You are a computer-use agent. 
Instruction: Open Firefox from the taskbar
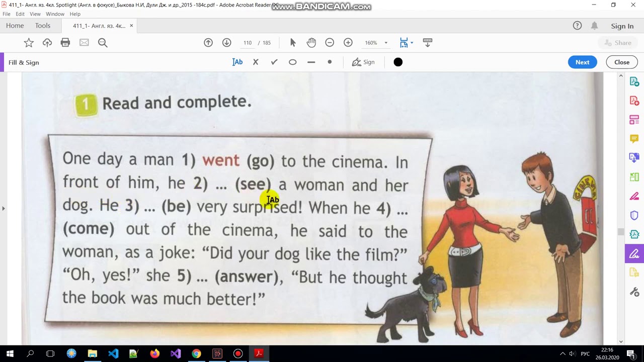point(154,353)
